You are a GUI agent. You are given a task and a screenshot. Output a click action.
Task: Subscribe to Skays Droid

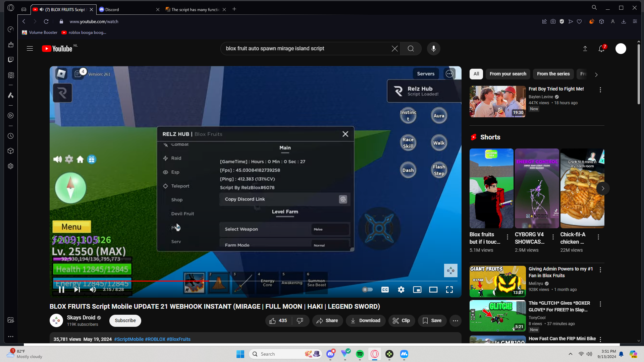[125, 321]
